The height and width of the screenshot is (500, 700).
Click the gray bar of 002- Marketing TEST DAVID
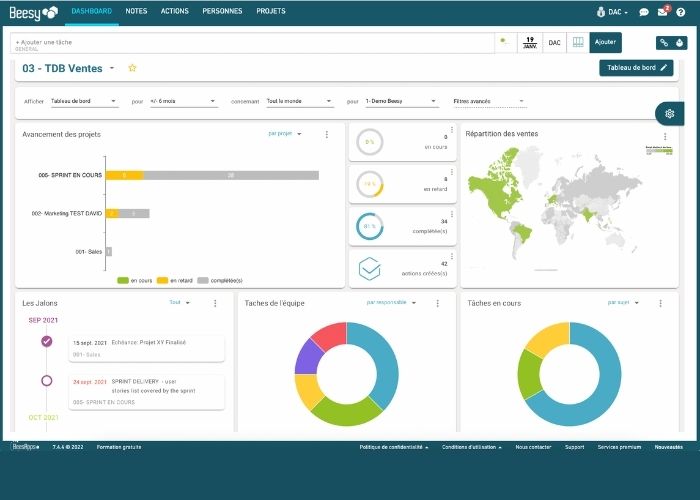click(134, 213)
